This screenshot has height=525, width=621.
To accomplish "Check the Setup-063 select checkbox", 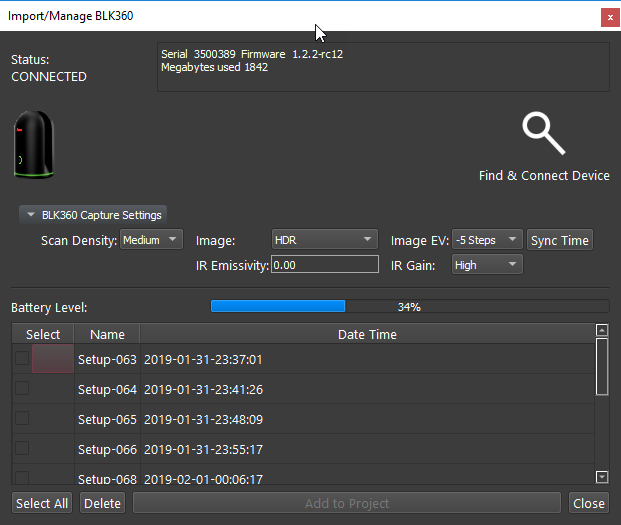I will (22, 359).
